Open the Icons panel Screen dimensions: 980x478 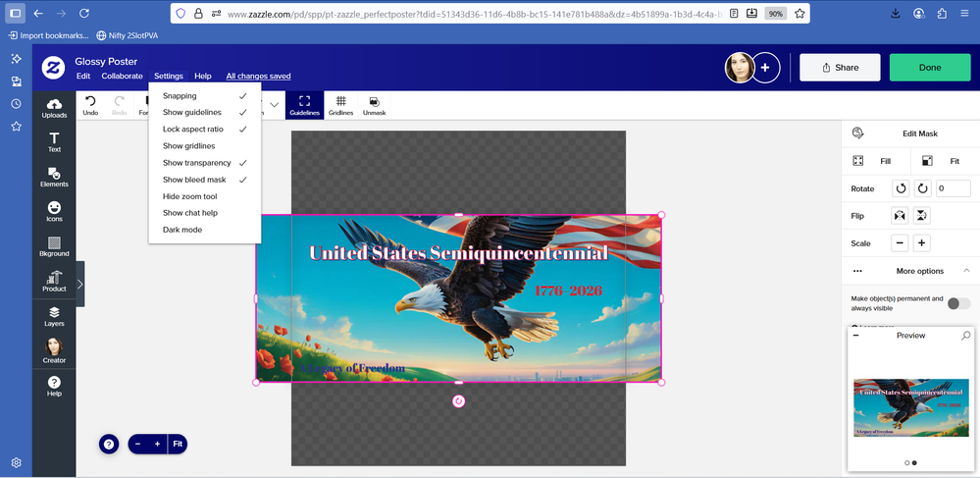pyautogui.click(x=54, y=211)
